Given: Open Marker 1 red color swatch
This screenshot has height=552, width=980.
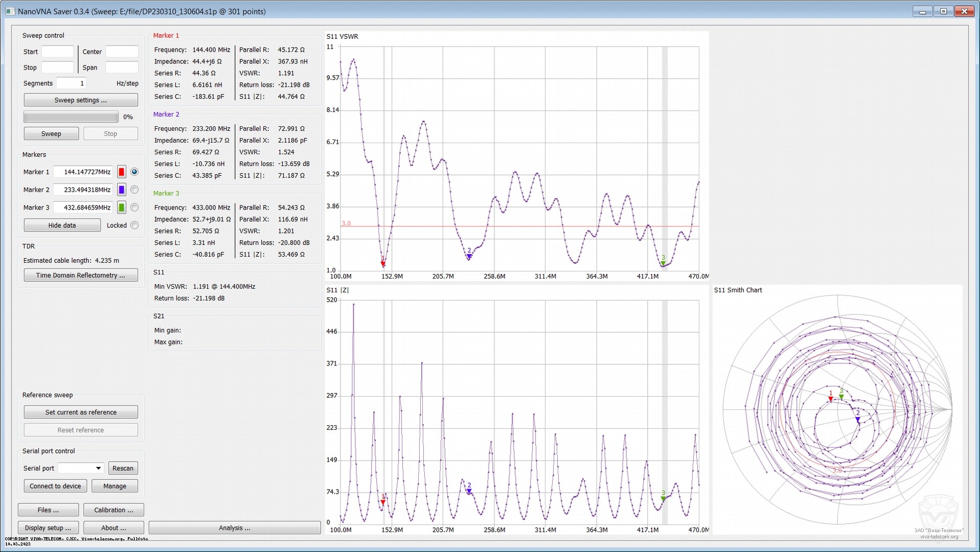Looking at the screenshot, I should tap(122, 172).
